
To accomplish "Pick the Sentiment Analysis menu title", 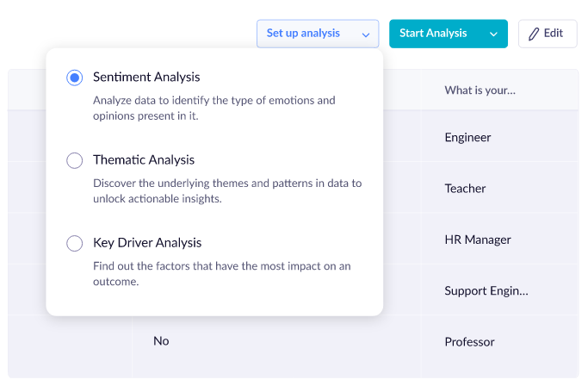I will click(x=146, y=78).
